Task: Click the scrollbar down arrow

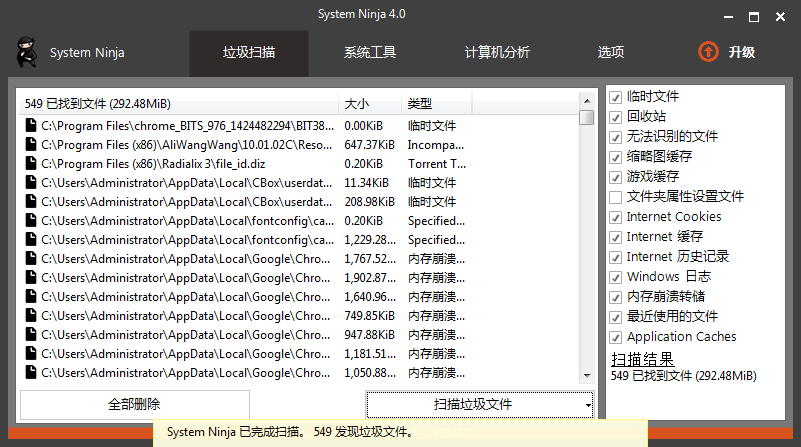Action: pyautogui.click(x=586, y=376)
